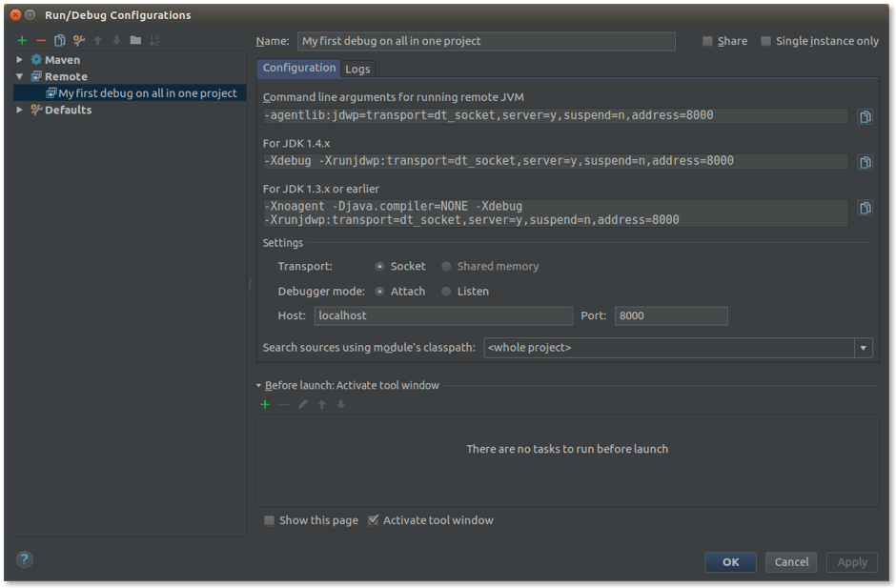
Task: Toggle Single instance only checkbox
Action: pos(765,41)
